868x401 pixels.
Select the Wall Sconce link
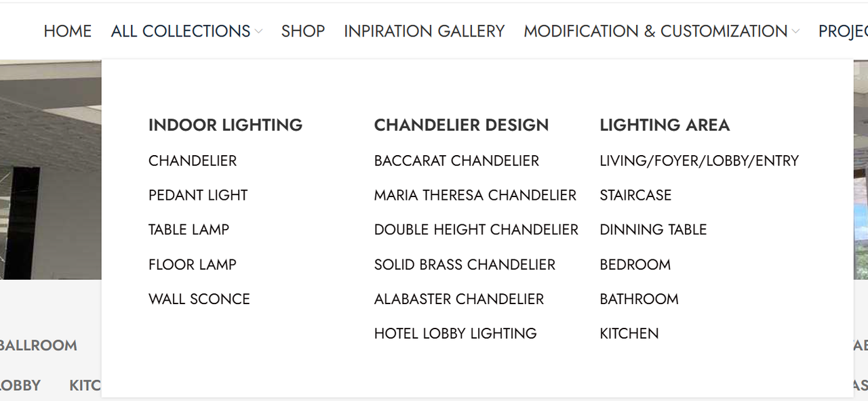[x=199, y=299]
